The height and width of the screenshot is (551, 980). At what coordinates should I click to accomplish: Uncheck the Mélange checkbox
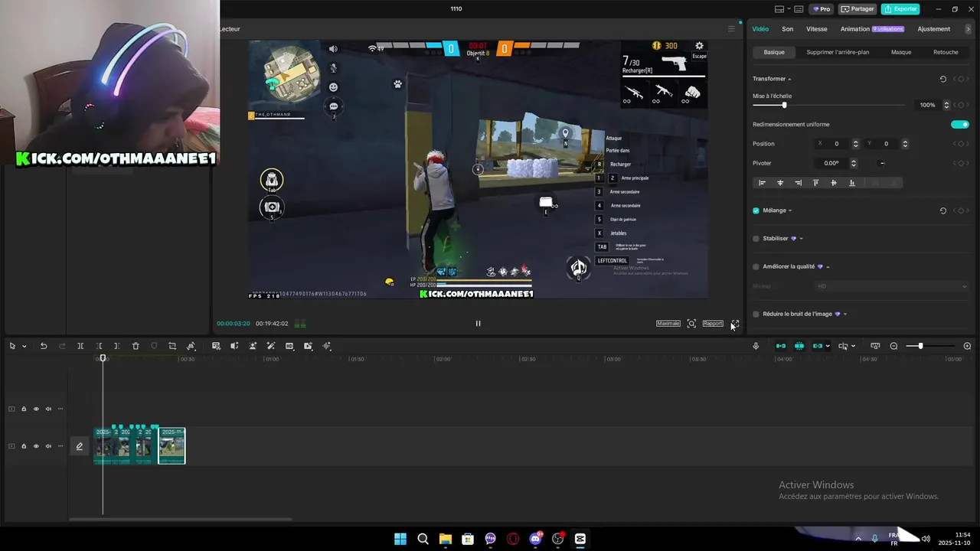click(x=756, y=210)
